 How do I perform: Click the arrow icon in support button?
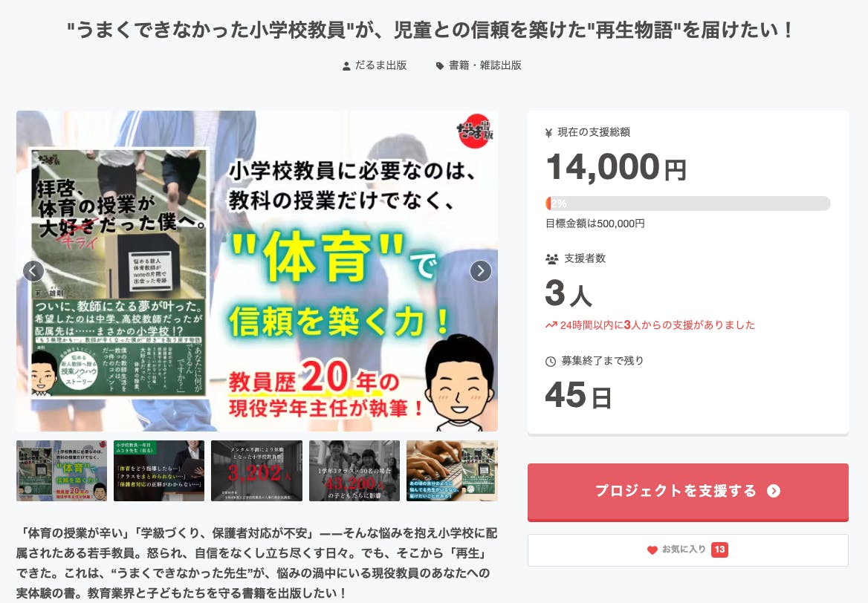[x=774, y=491]
